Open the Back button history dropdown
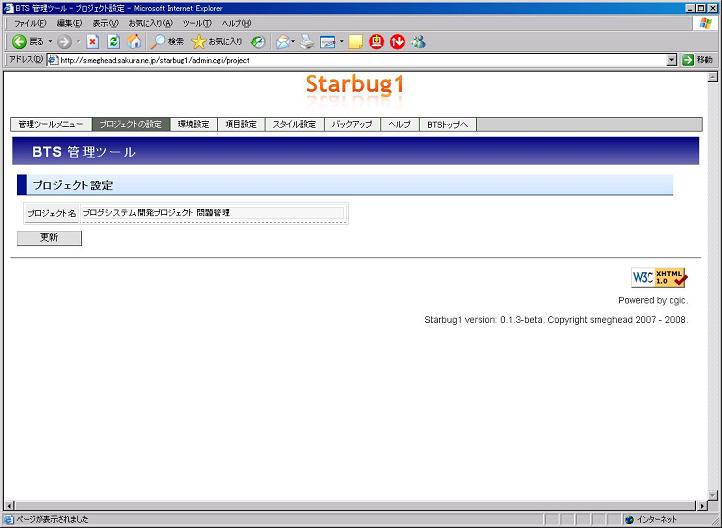Image resolution: width=722 pixels, height=528 pixels. coord(50,42)
